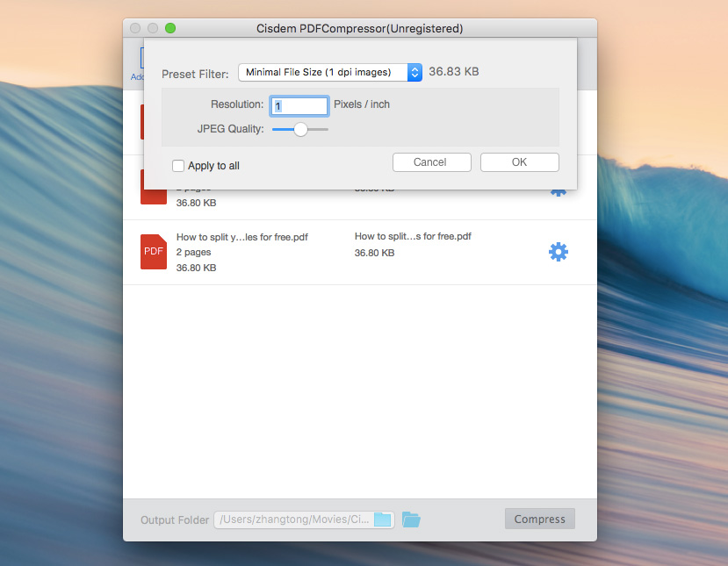Viewport: 728px width, 566px height.
Task: Open settings gear for How to split PDF
Action: pos(558,252)
